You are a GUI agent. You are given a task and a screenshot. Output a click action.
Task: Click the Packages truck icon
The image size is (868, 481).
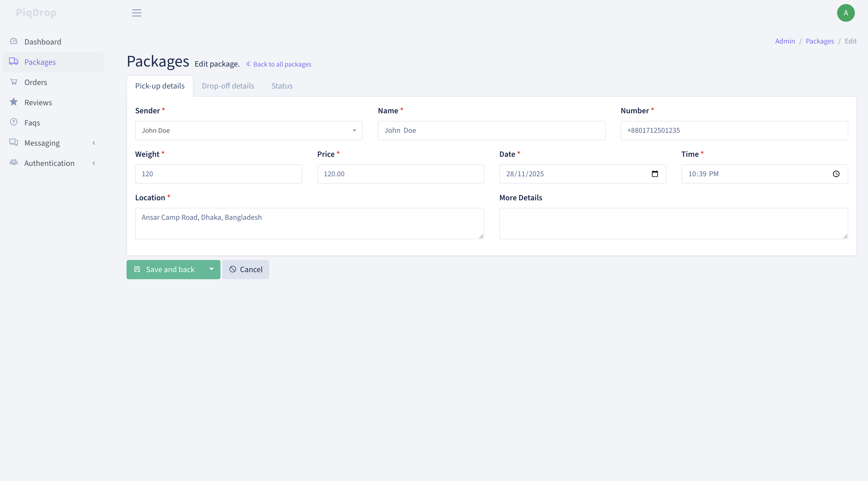coord(13,62)
